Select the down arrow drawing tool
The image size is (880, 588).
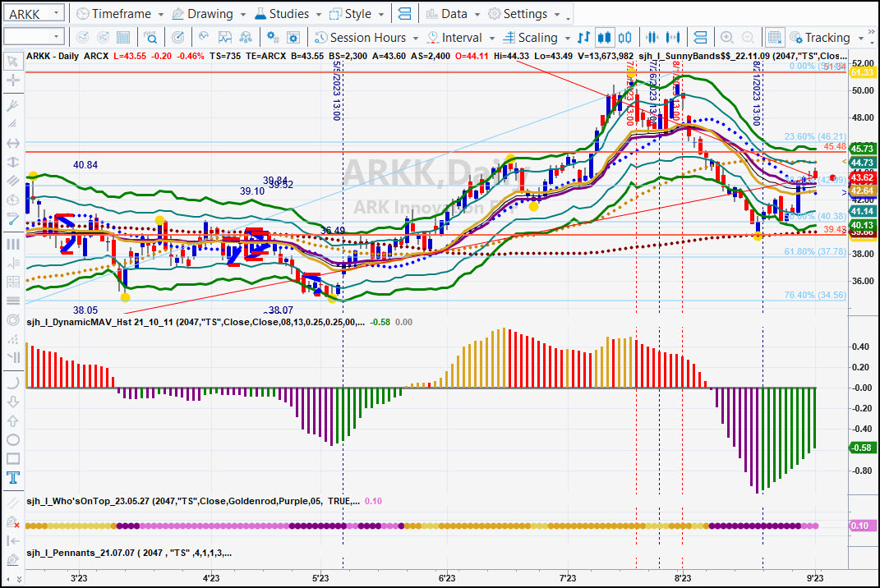(12, 402)
